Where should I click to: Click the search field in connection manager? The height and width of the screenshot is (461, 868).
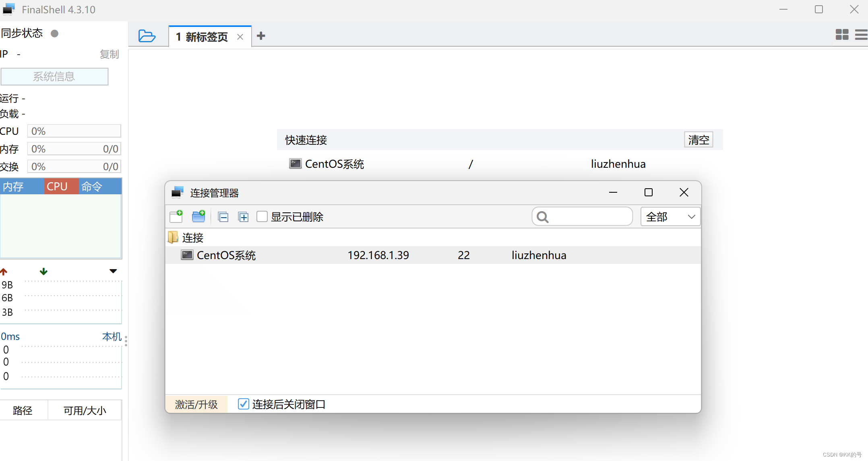588,217
